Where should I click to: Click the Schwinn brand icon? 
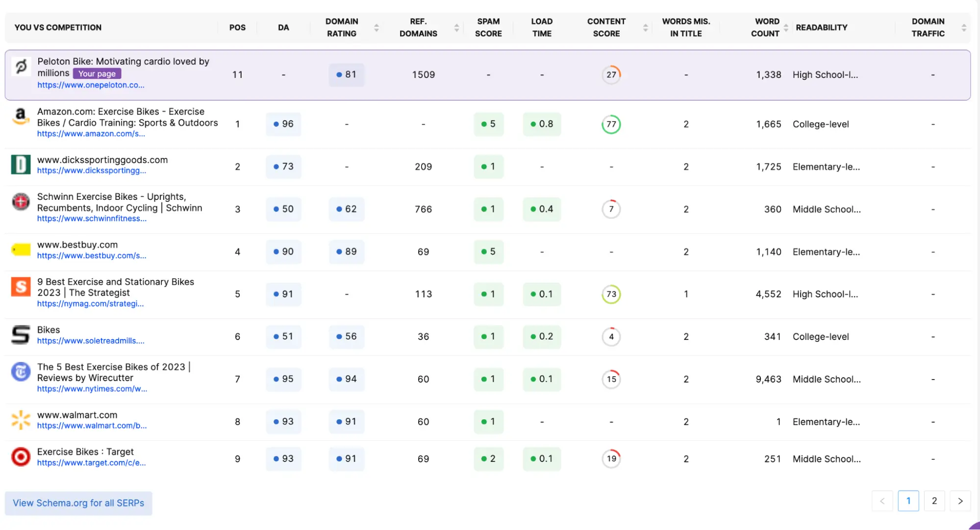click(21, 202)
